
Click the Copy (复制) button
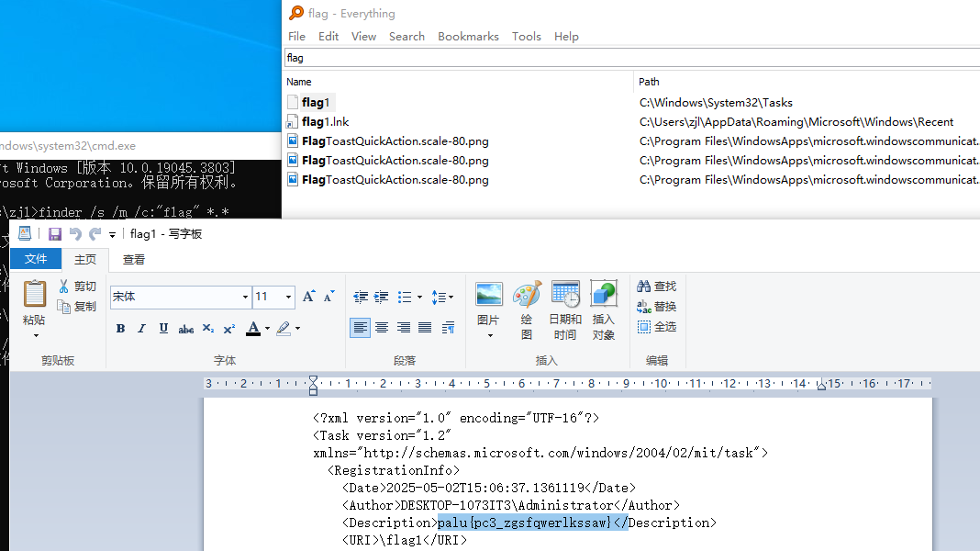(x=78, y=307)
